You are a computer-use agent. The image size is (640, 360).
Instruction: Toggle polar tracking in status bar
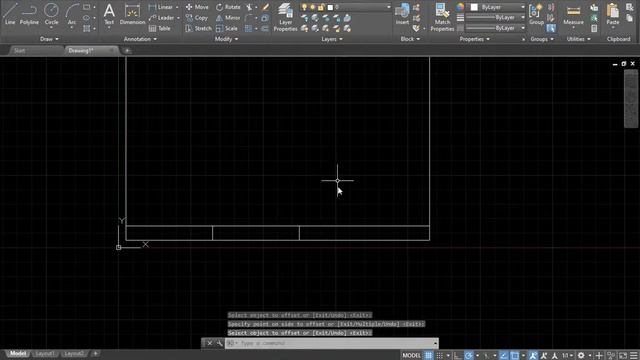[469, 356]
